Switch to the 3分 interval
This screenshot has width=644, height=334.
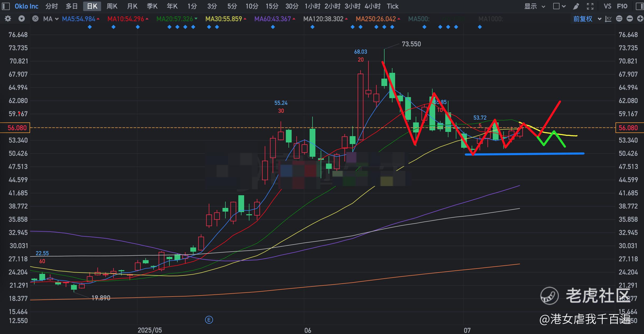point(212,6)
